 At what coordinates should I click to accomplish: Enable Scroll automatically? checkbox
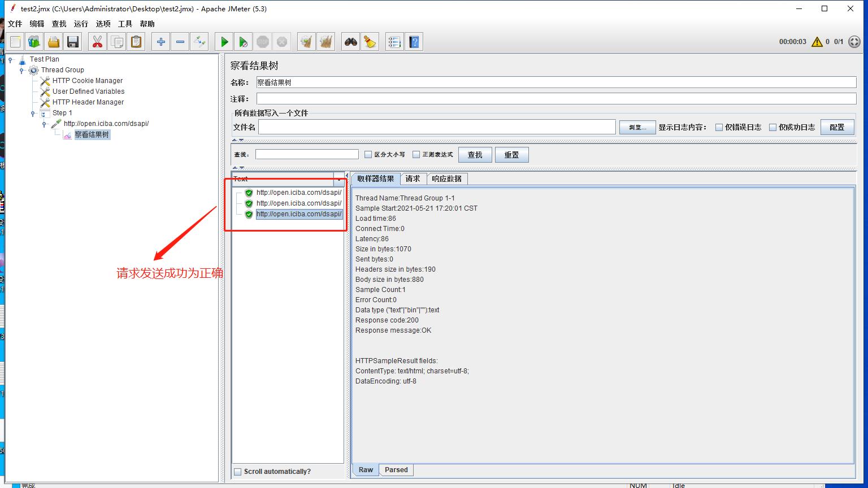click(x=238, y=472)
